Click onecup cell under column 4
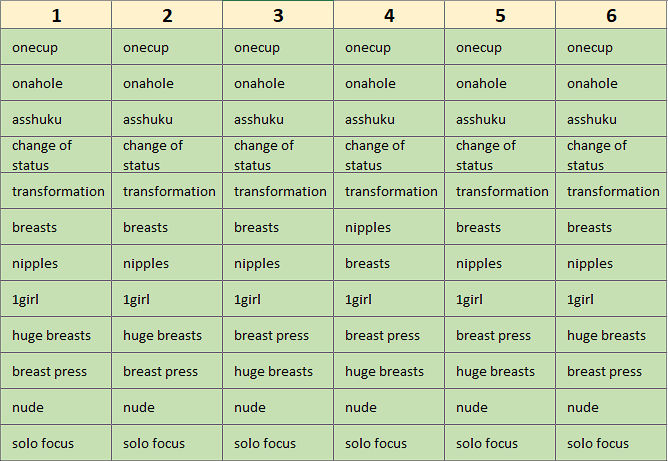 [x=389, y=48]
